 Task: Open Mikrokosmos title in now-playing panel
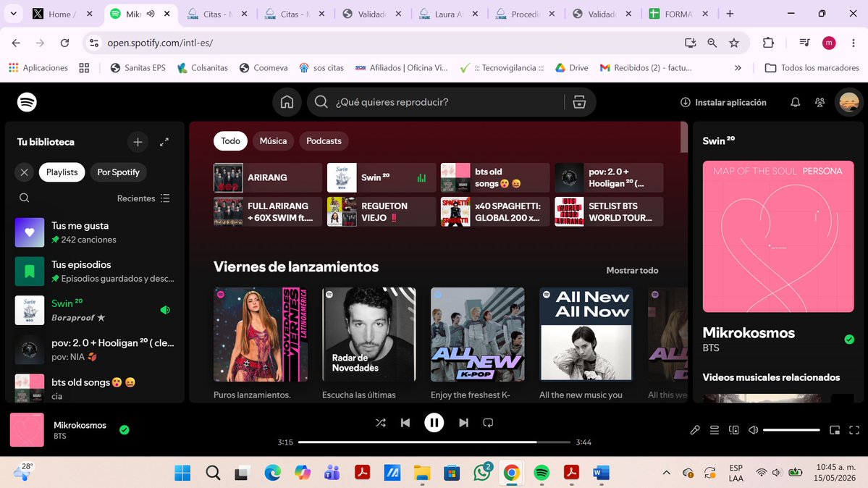click(749, 333)
